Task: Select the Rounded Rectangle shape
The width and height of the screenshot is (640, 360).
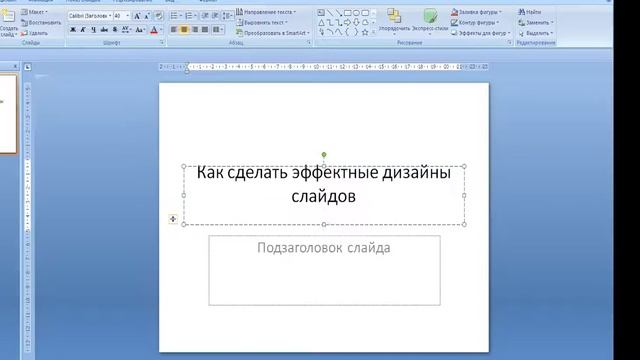Action: click(x=365, y=13)
